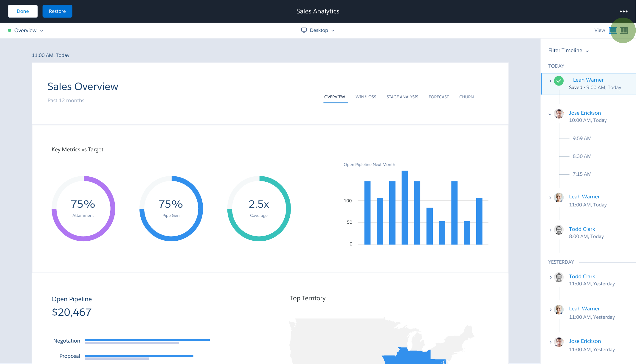Open the Filter Timeline dropdown
This screenshot has width=636, height=364.
pos(568,51)
